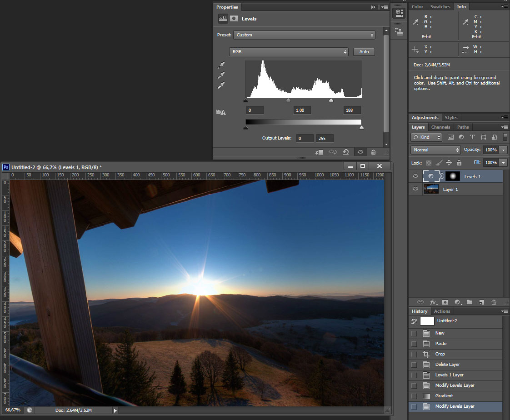Select the Gradient step in History

point(444,396)
